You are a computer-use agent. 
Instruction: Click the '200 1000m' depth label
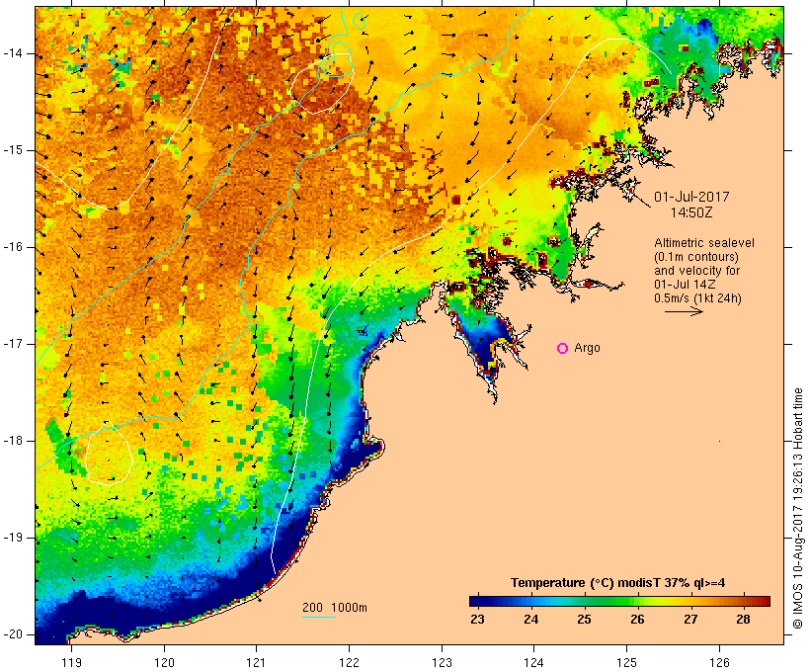tap(335, 608)
